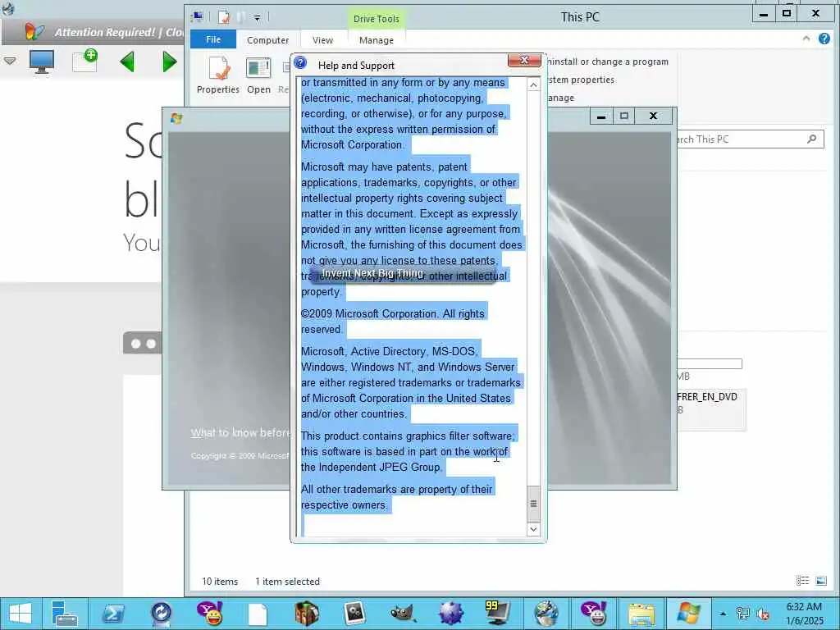Launch Server Manager from the taskbar
Screen dimensions: 840x630
[64, 614]
